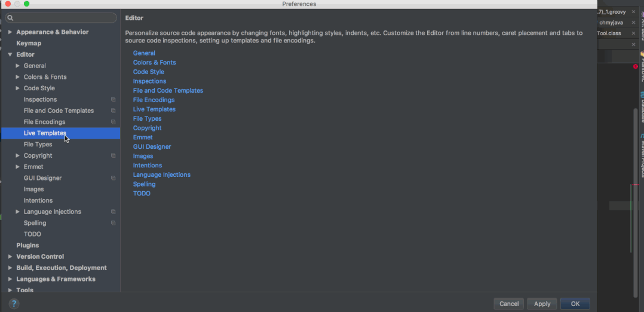Open the GUI Designer link
The height and width of the screenshot is (312, 644).
[152, 147]
